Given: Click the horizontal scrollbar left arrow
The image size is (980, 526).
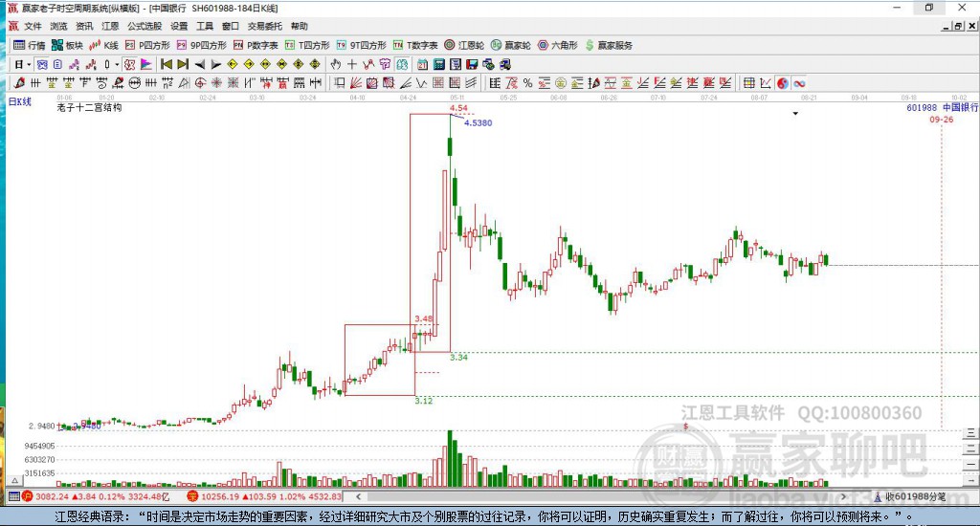Looking at the screenshot, I should 358,496.
